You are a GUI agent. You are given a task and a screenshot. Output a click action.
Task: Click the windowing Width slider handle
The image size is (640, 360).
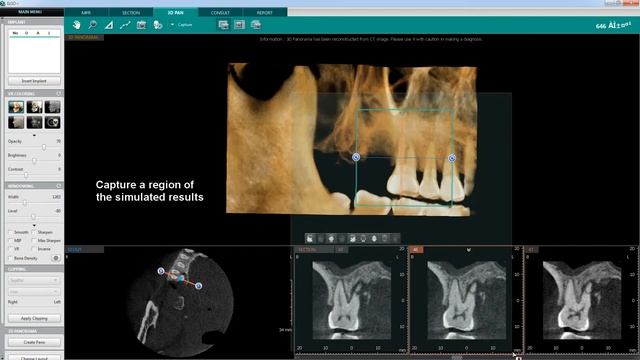coord(25,202)
